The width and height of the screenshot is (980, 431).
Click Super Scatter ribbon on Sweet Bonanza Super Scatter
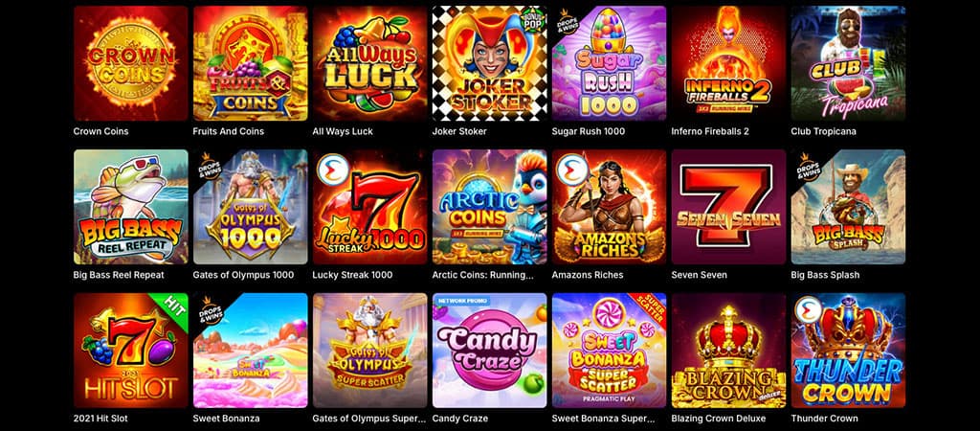pos(650,310)
